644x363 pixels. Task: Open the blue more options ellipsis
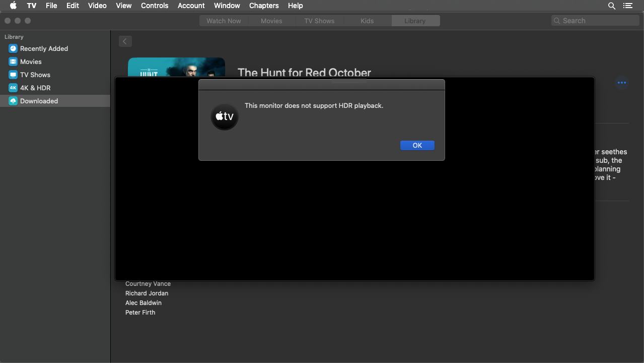click(x=622, y=83)
